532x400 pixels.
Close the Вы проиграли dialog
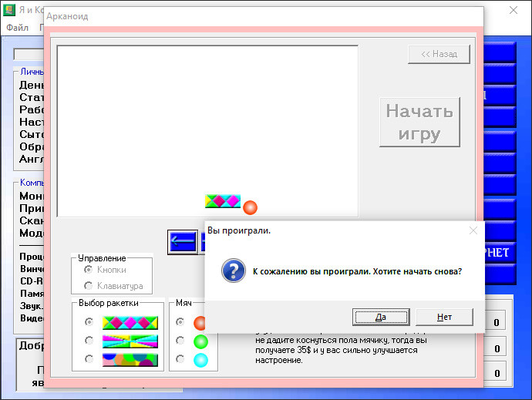coord(473,230)
